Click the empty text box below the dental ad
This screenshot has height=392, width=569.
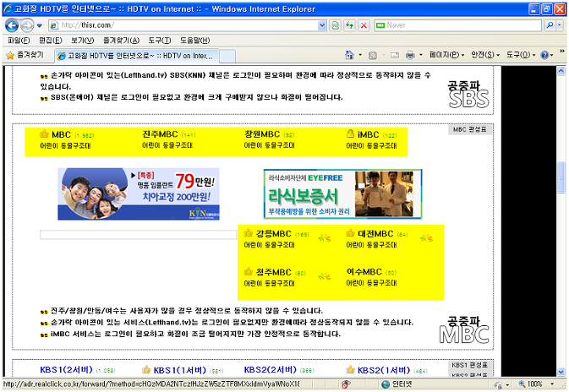[139, 235]
